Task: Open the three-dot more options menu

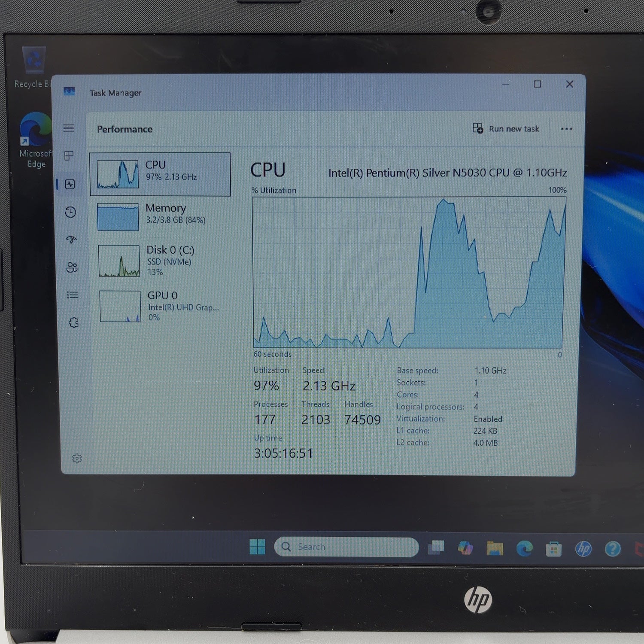Action: pyautogui.click(x=566, y=129)
